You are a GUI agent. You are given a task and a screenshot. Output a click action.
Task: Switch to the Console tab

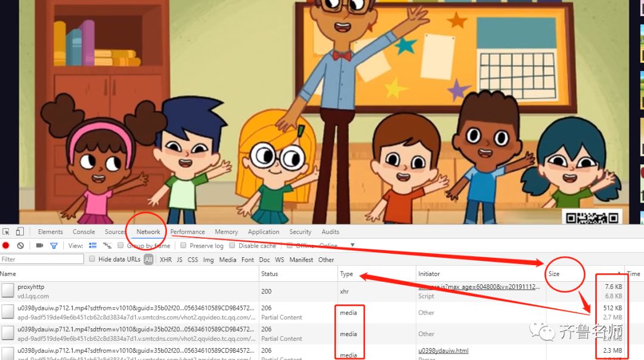84,232
